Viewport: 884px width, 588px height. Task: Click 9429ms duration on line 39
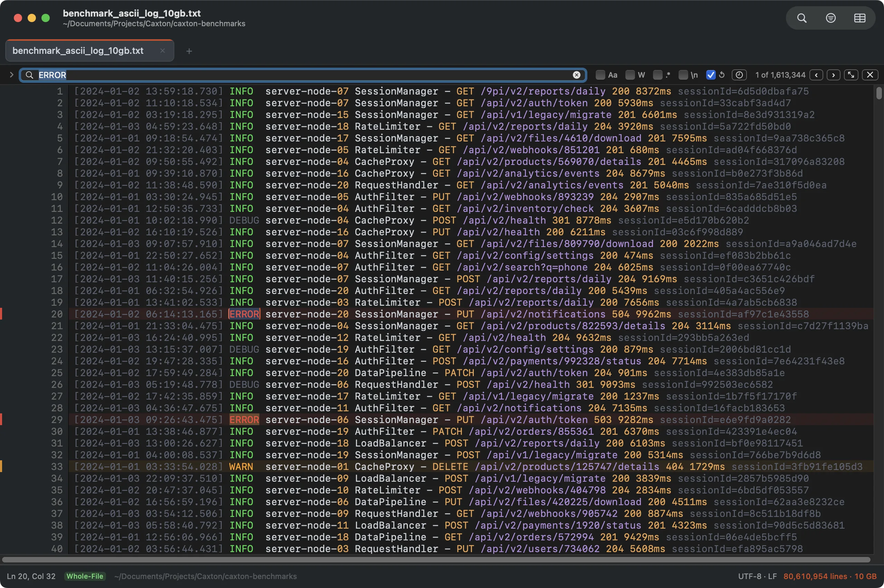[642, 537]
